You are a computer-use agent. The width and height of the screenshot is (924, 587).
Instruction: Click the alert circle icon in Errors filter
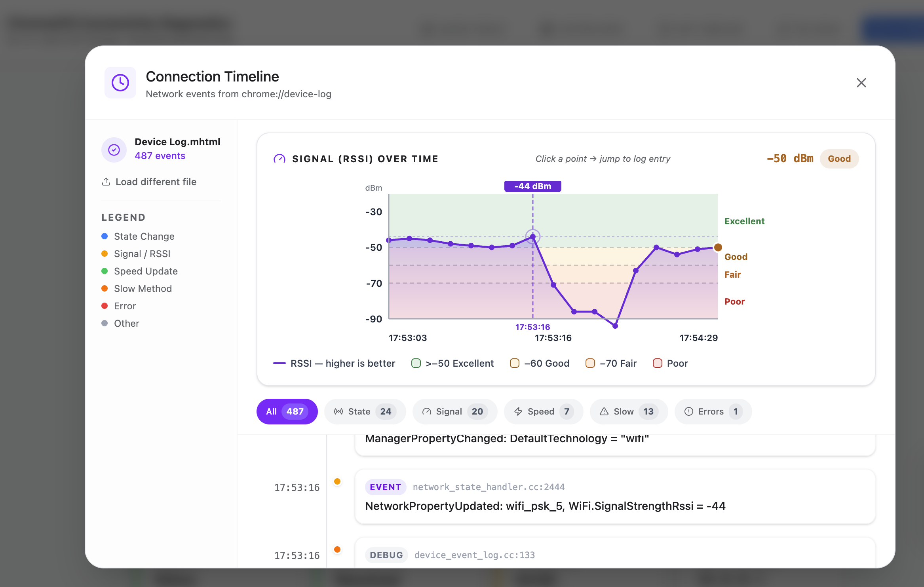point(689,411)
